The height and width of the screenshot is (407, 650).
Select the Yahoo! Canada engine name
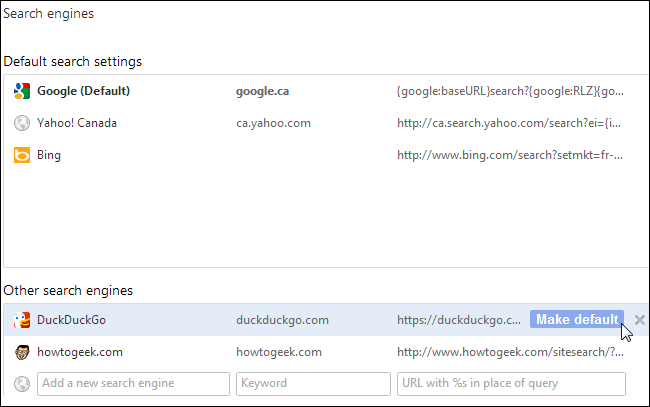pyautogui.click(x=77, y=123)
